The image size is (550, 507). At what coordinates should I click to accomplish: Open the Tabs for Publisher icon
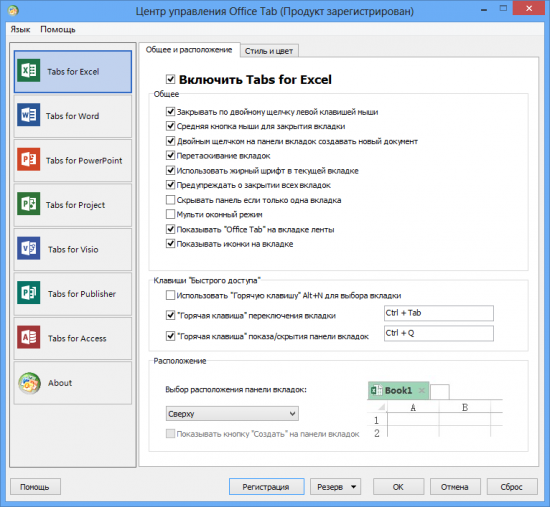click(x=29, y=293)
